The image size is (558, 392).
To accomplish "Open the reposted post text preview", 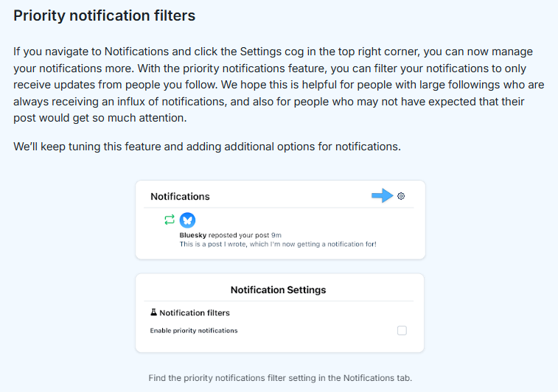I will 278,244.
